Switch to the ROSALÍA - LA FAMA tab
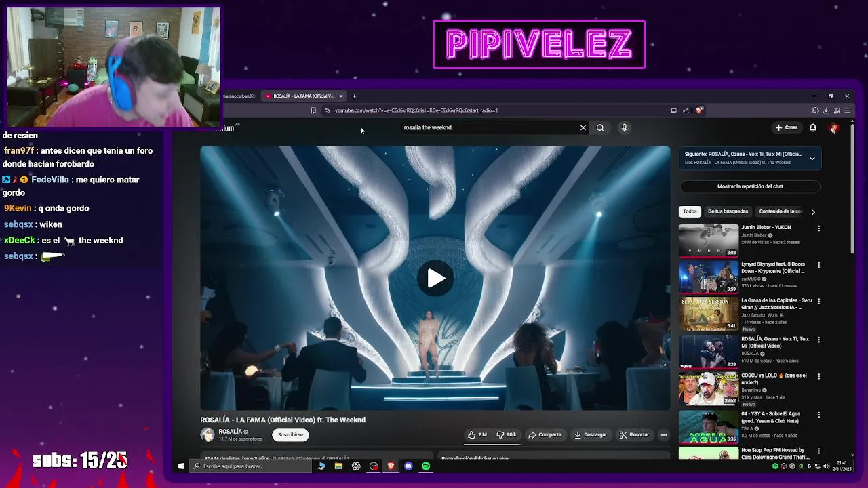 [304, 96]
